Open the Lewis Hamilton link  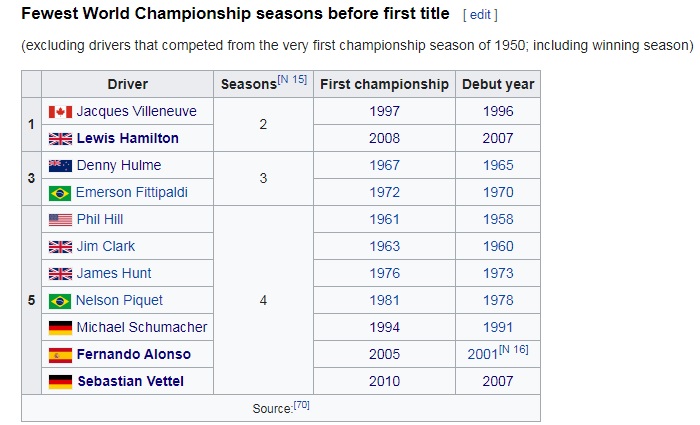pos(127,138)
